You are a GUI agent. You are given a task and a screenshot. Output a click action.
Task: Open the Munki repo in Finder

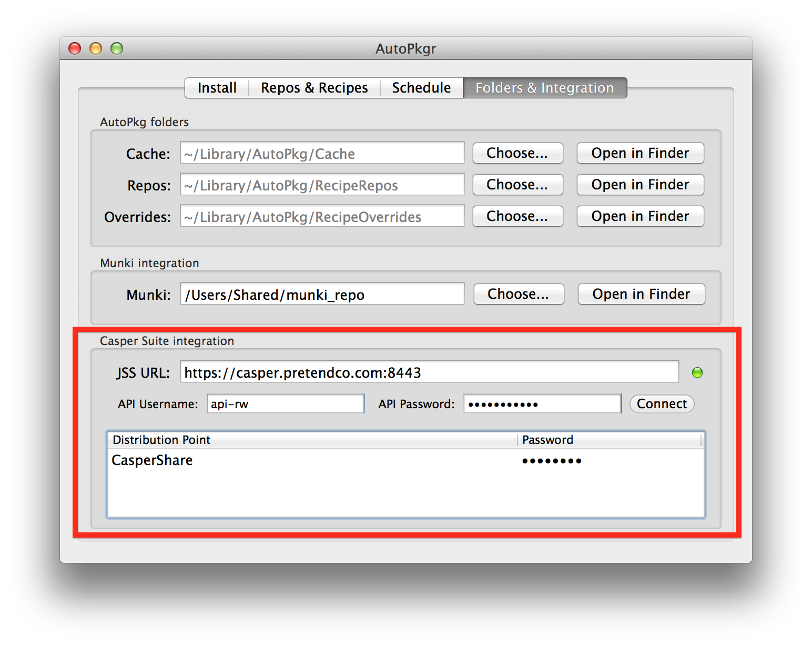pos(641,294)
